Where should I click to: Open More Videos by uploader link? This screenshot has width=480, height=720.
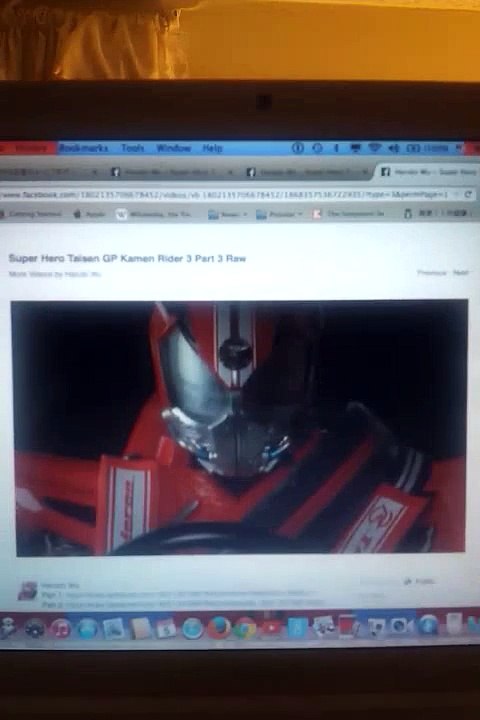click(x=55, y=274)
